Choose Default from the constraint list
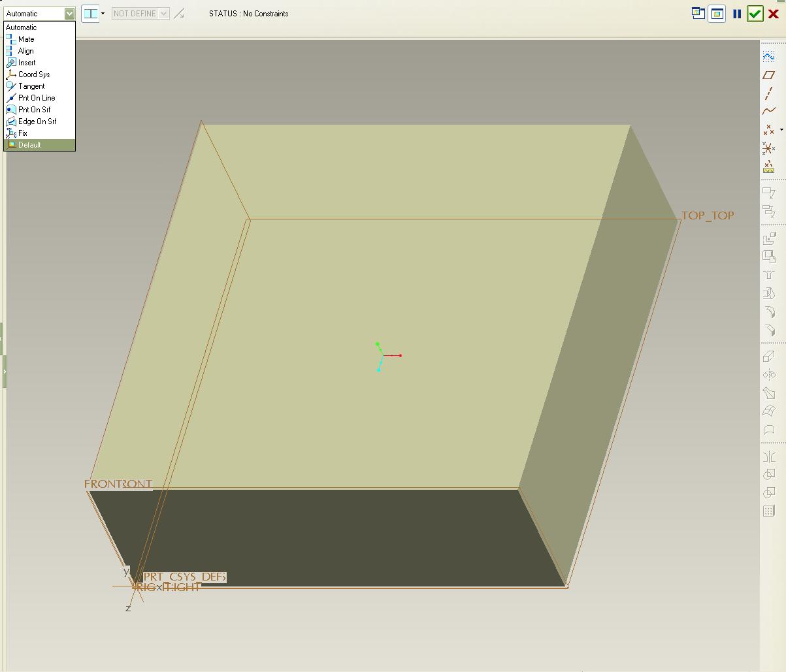This screenshot has height=672, width=786. 29,144
